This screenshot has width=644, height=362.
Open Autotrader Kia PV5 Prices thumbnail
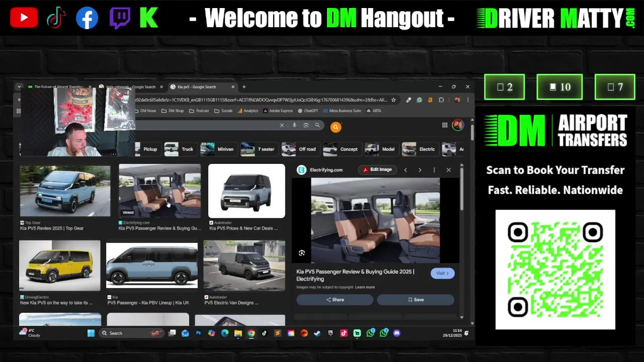click(247, 191)
